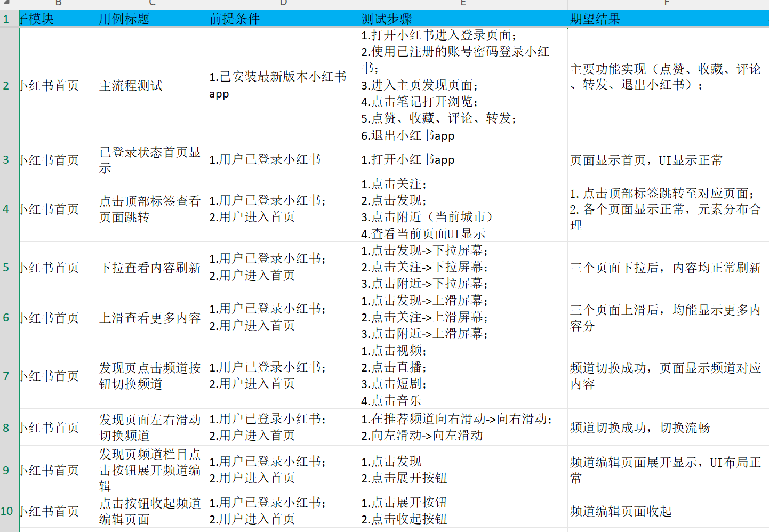Image resolution: width=769 pixels, height=532 pixels.
Task: Select row 9 precondition cell '用户进入首页'
Action: pyautogui.click(x=283, y=470)
